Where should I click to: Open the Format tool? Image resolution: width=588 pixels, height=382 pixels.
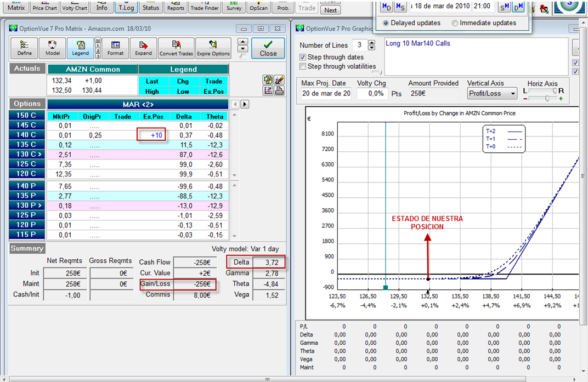115,48
